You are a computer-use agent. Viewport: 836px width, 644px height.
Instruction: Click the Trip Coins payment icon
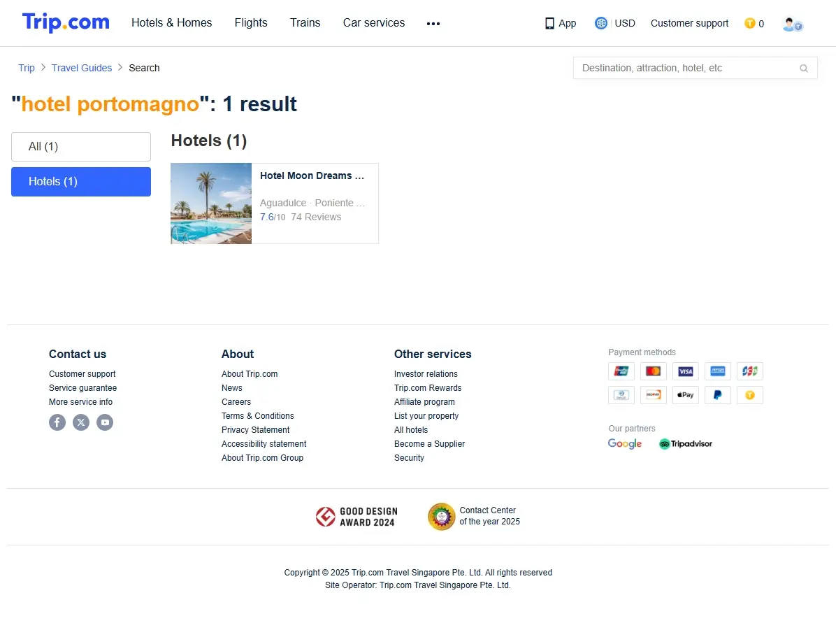749,395
